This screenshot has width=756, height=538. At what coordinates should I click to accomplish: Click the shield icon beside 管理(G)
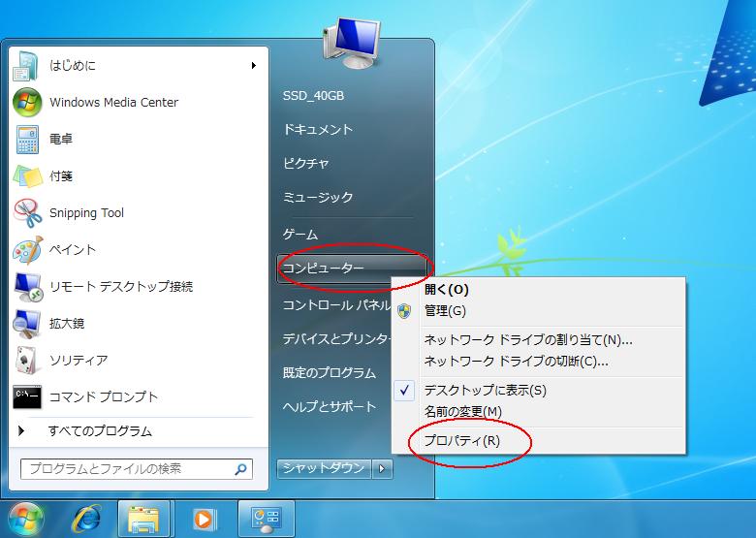point(404,311)
